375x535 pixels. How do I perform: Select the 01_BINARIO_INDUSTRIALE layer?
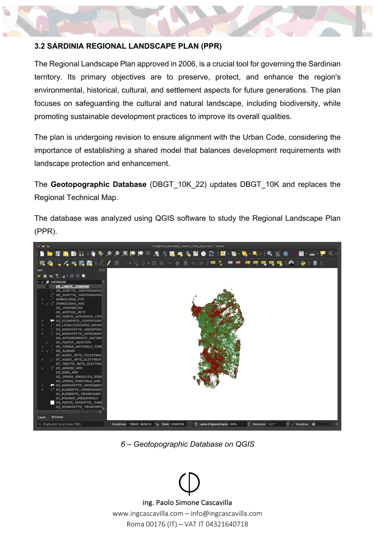click(77, 398)
